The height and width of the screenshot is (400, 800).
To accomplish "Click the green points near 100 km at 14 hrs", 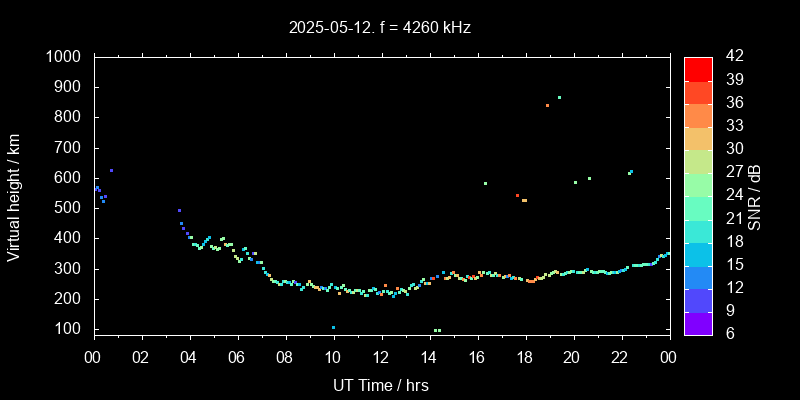I will pos(437,330).
